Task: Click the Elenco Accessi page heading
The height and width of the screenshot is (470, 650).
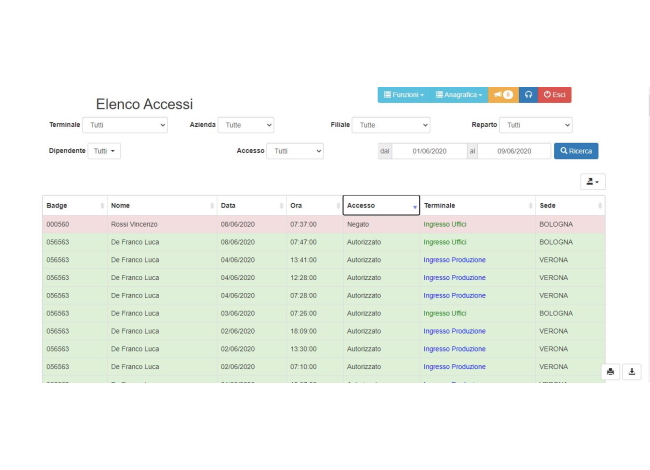Action: (144, 104)
